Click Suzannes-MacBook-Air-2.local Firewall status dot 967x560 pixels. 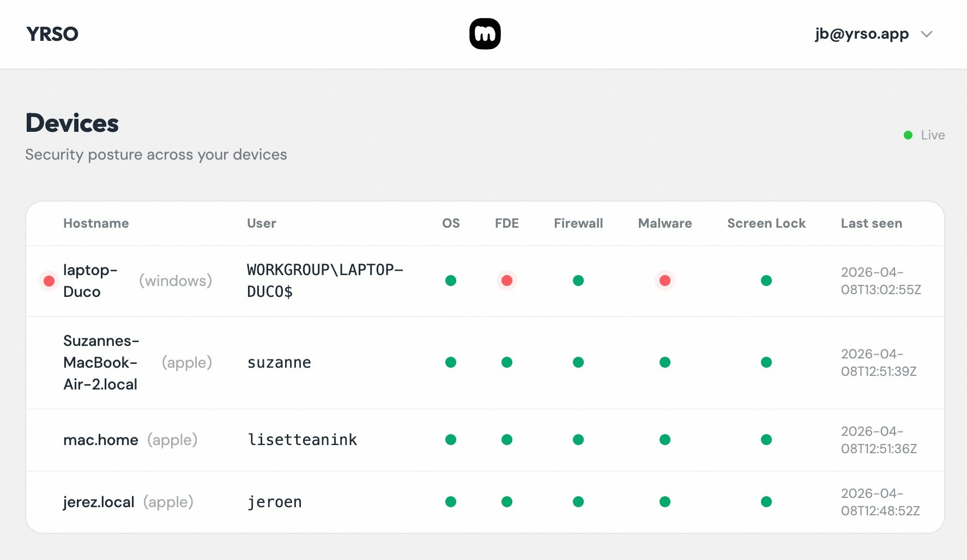pos(578,362)
